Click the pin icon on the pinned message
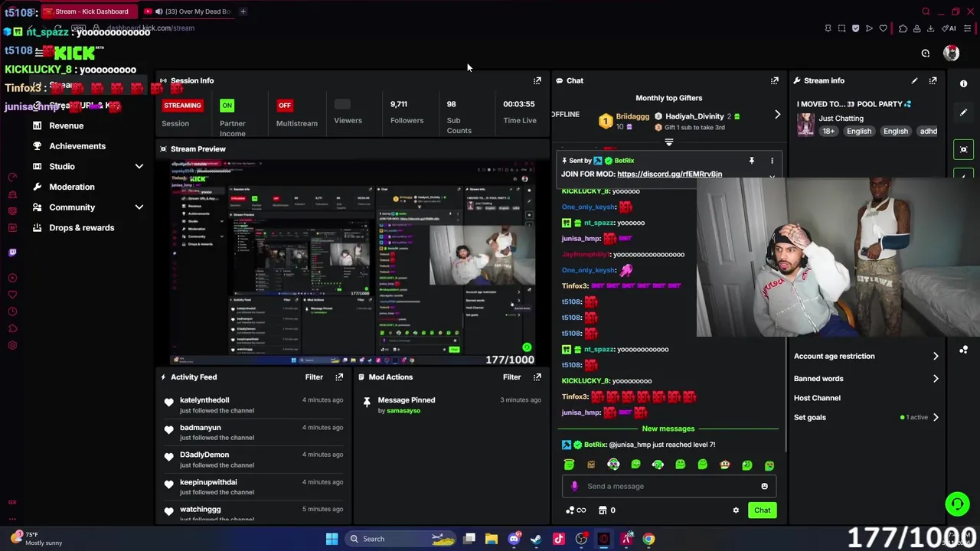This screenshot has width=980, height=551. 751,161
